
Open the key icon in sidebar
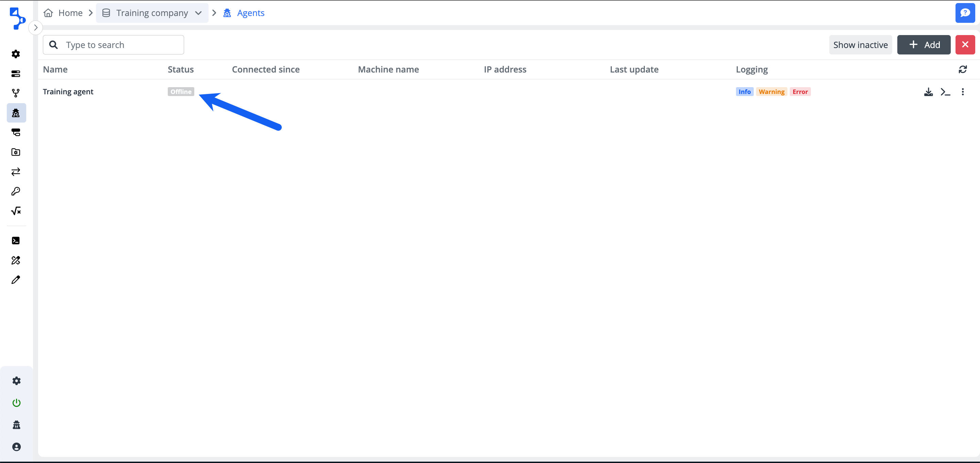pyautogui.click(x=16, y=191)
